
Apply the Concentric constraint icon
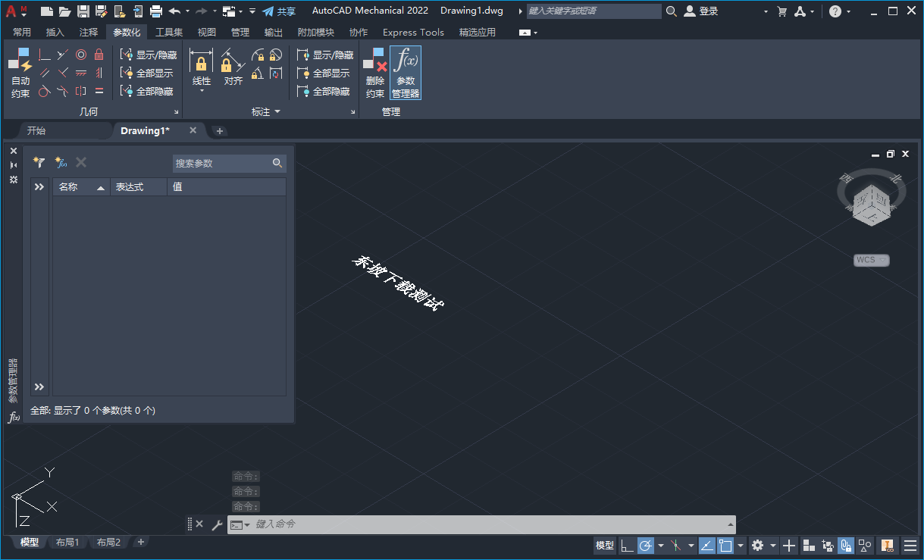(81, 55)
